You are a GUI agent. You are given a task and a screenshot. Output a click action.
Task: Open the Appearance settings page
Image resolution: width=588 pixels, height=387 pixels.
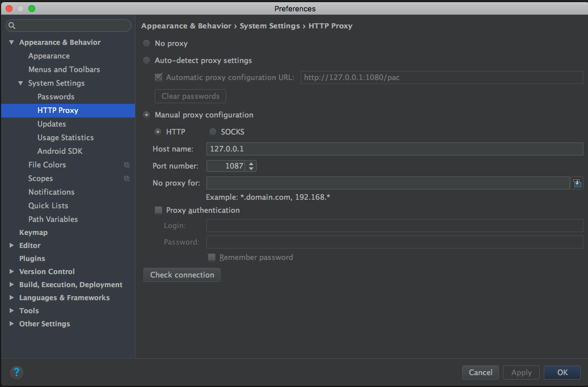pos(49,56)
